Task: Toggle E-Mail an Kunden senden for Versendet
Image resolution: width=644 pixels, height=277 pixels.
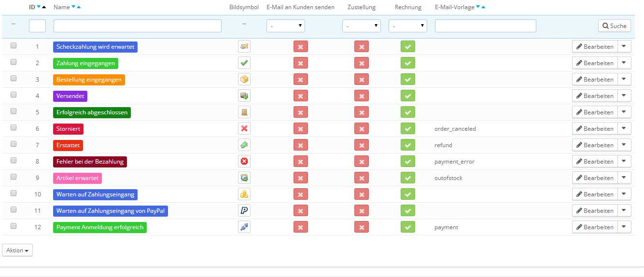Action: point(301,96)
